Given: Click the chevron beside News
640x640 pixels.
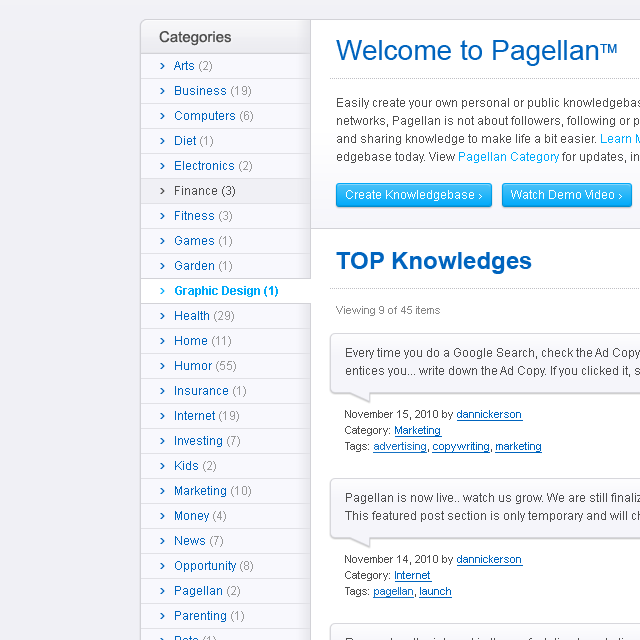Looking at the screenshot, I should tap(162, 541).
